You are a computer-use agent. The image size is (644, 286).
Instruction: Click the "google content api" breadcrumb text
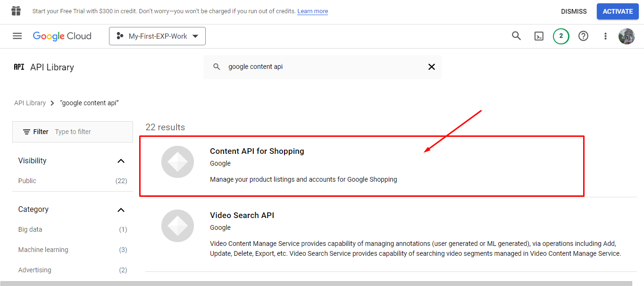click(90, 103)
